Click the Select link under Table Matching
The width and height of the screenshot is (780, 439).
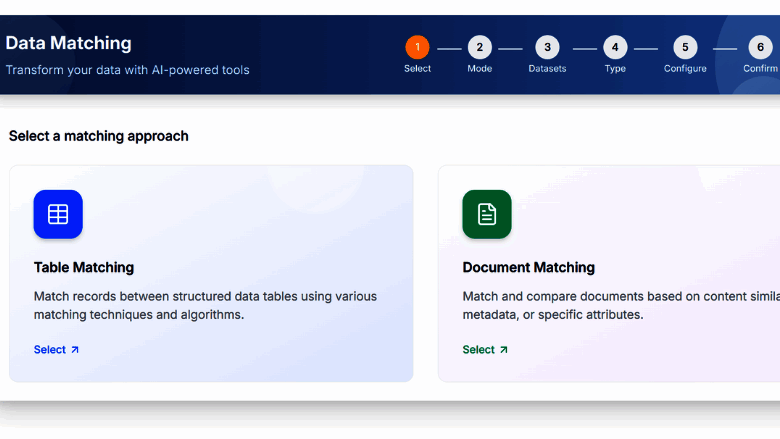50,350
